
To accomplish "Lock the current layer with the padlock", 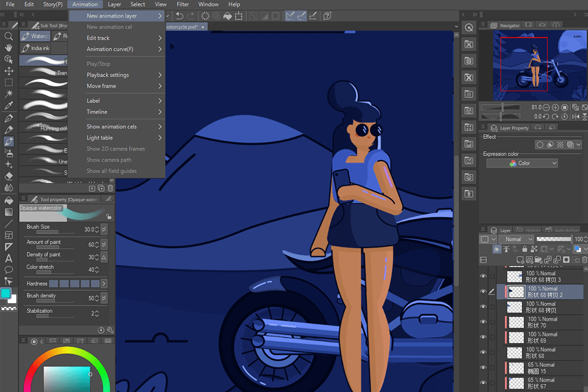I will tap(524, 249).
